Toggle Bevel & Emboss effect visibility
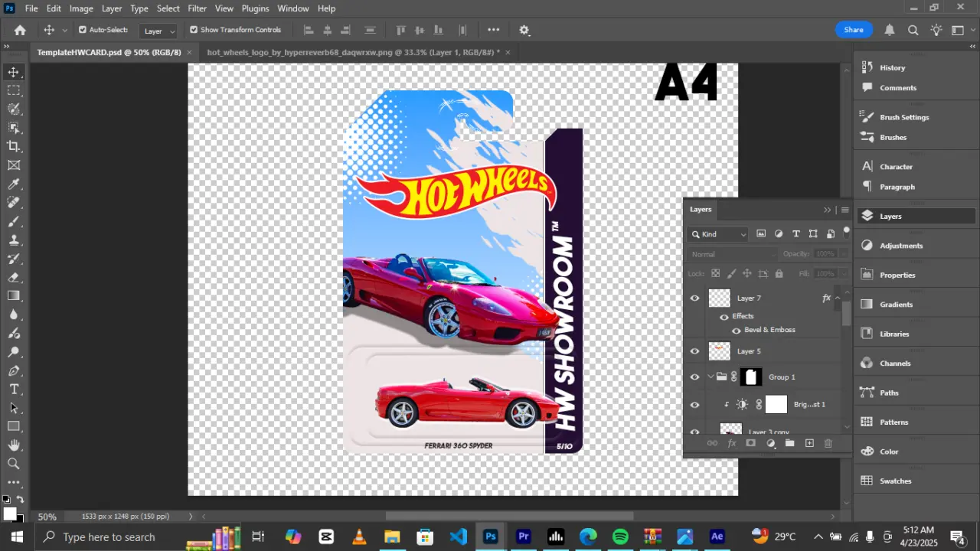The height and width of the screenshot is (551, 980). 736,331
